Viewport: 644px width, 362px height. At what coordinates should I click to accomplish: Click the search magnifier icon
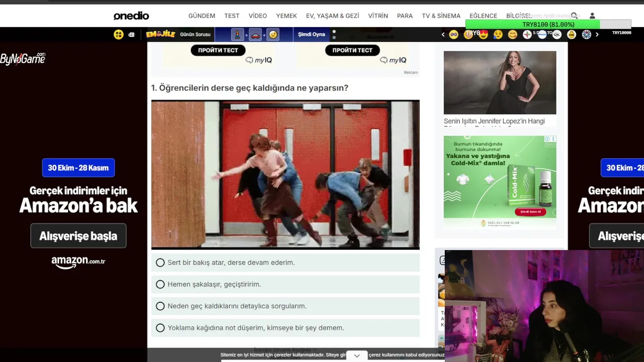tap(574, 16)
